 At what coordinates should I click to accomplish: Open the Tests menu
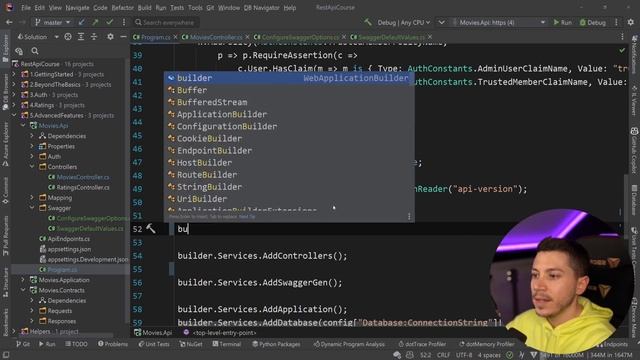(177, 7)
